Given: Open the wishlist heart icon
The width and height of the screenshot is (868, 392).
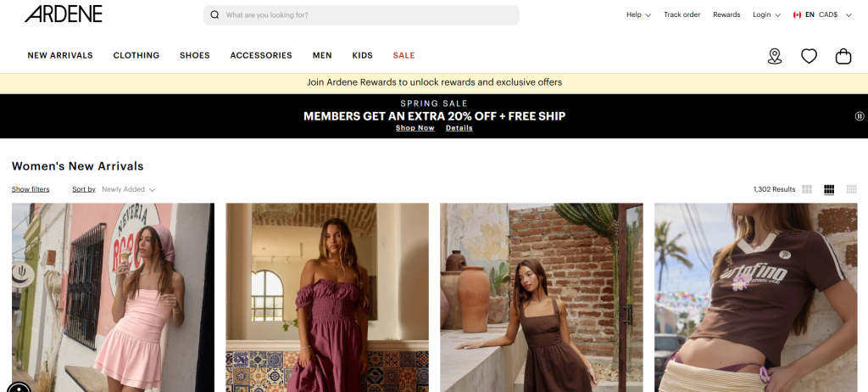Looking at the screenshot, I should coord(809,56).
